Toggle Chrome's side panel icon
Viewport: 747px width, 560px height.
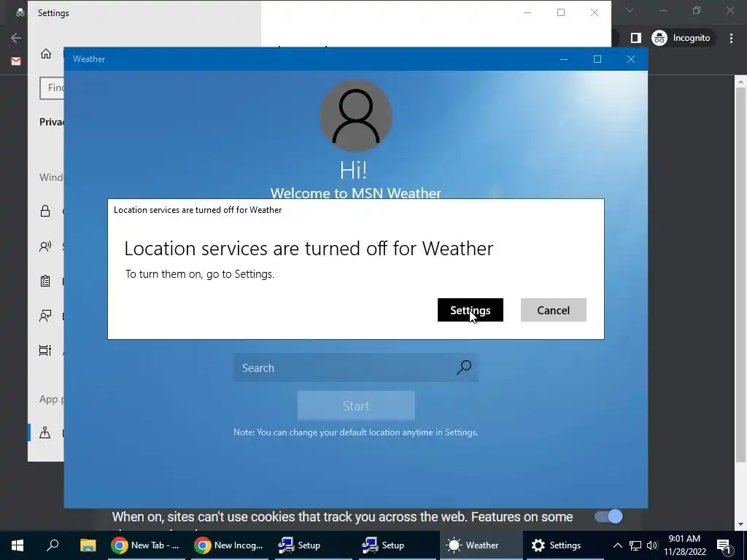coord(636,38)
